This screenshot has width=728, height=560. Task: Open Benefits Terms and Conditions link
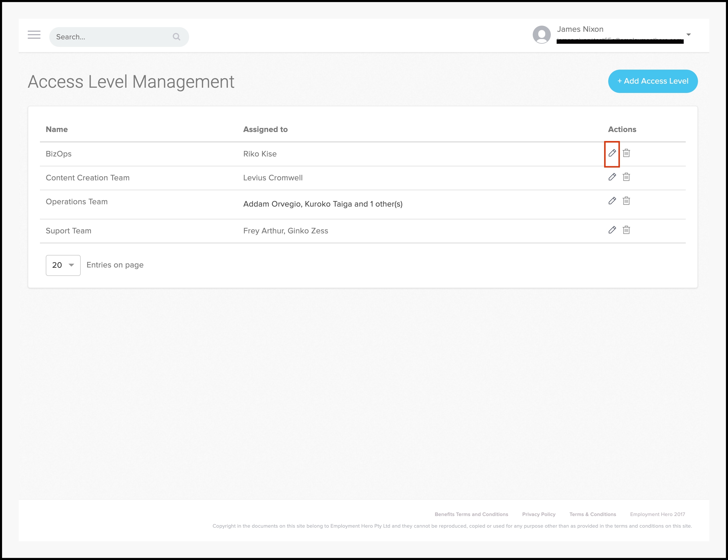pos(471,514)
